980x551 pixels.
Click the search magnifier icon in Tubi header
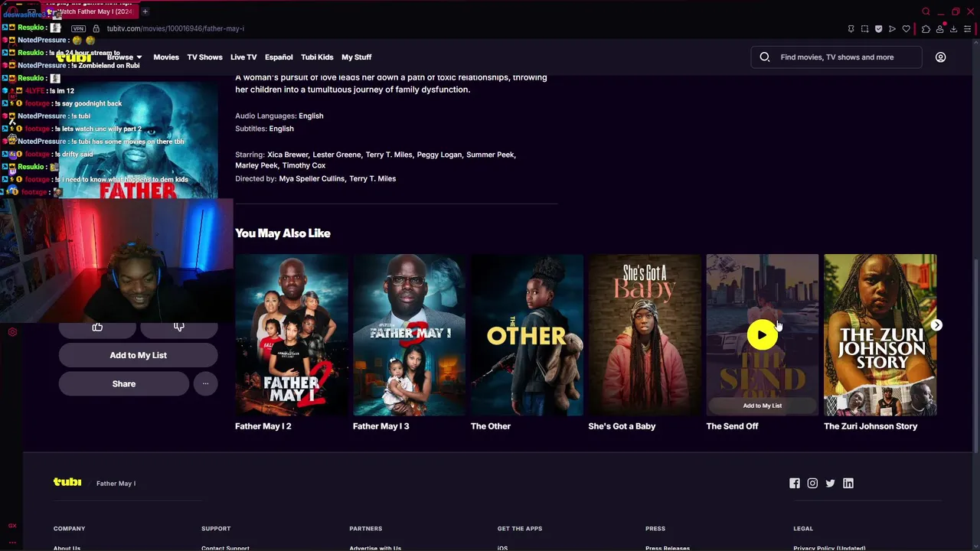click(x=764, y=57)
